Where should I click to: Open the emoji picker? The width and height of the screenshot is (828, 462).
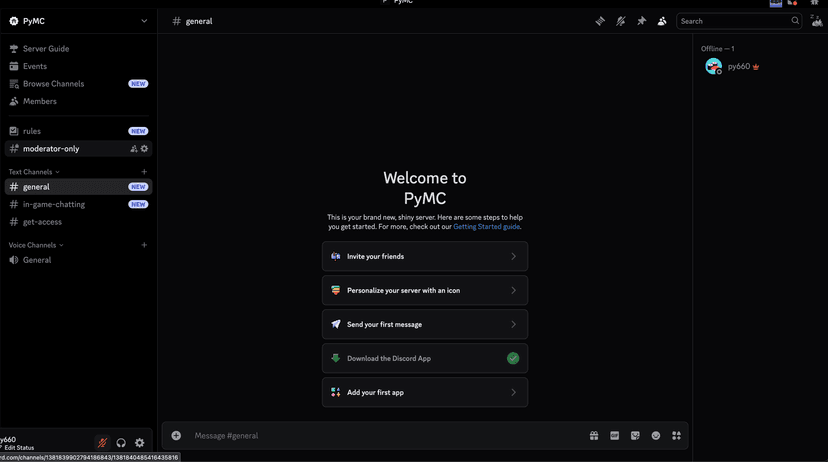[x=656, y=436]
